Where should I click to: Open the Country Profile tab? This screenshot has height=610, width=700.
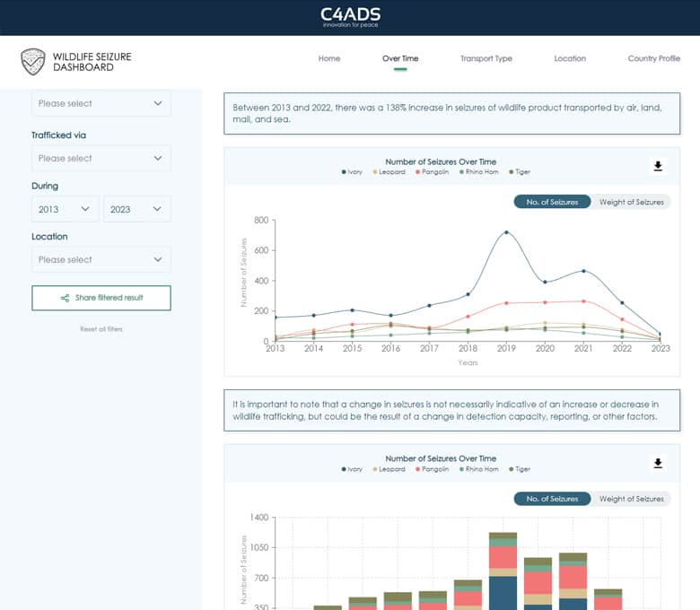653,58
